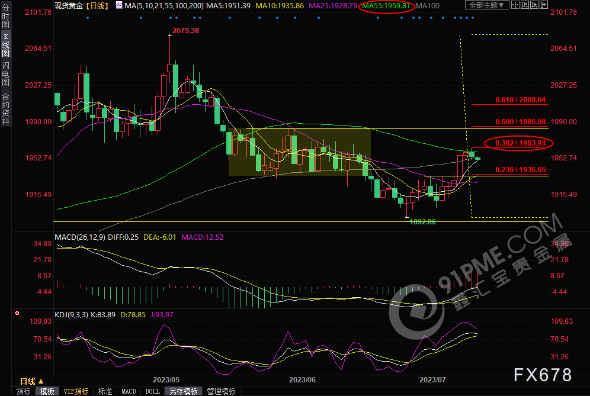
Task: Click the rightmost arrow icon in top right toolbar
Action: point(544,5)
